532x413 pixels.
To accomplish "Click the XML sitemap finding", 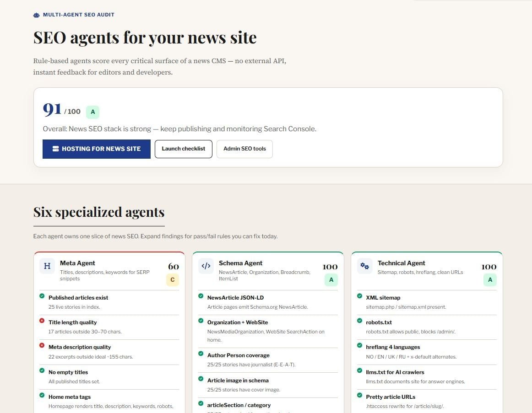I will pyautogui.click(x=383, y=297).
